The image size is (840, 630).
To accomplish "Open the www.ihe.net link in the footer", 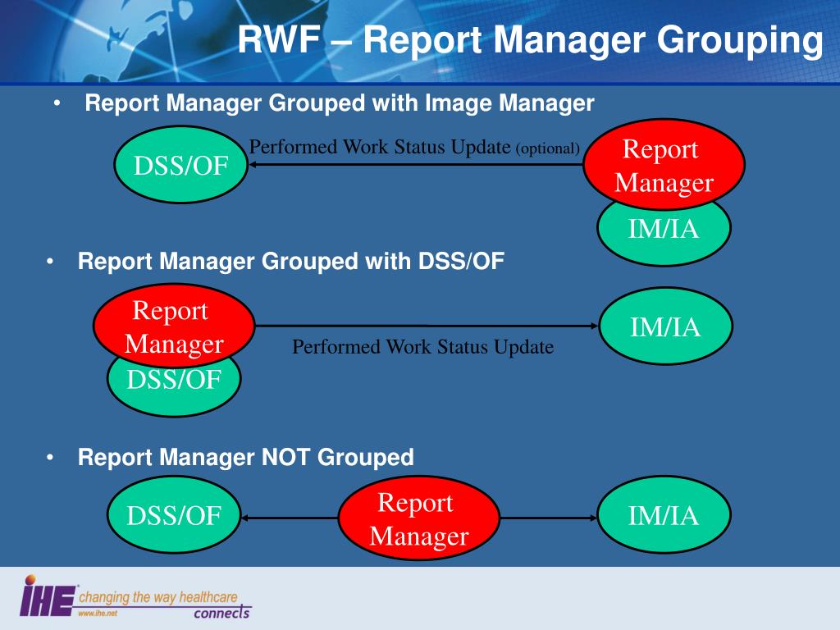I will 97,614.
